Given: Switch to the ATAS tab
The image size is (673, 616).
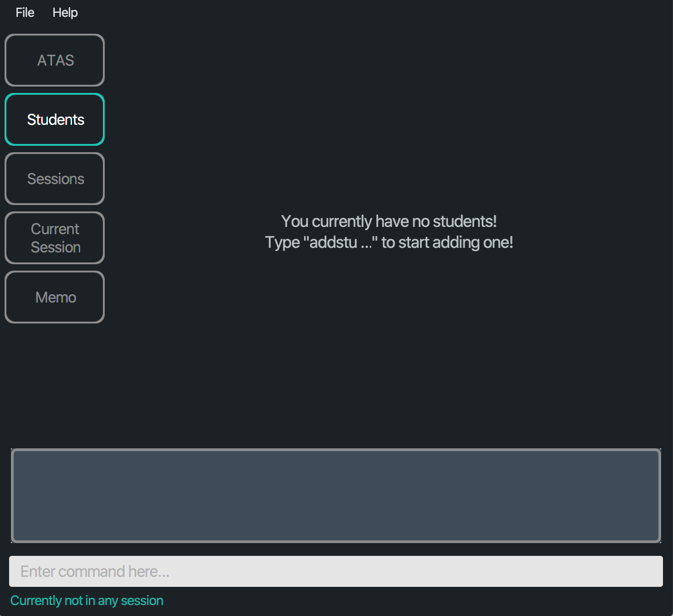Looking at the screenshot, I should 55,60.
